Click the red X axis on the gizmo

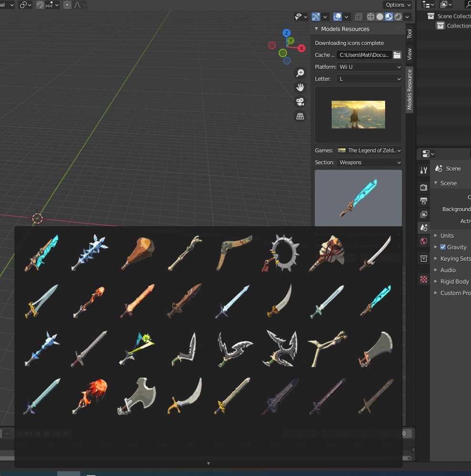click(x=302, y=48)
